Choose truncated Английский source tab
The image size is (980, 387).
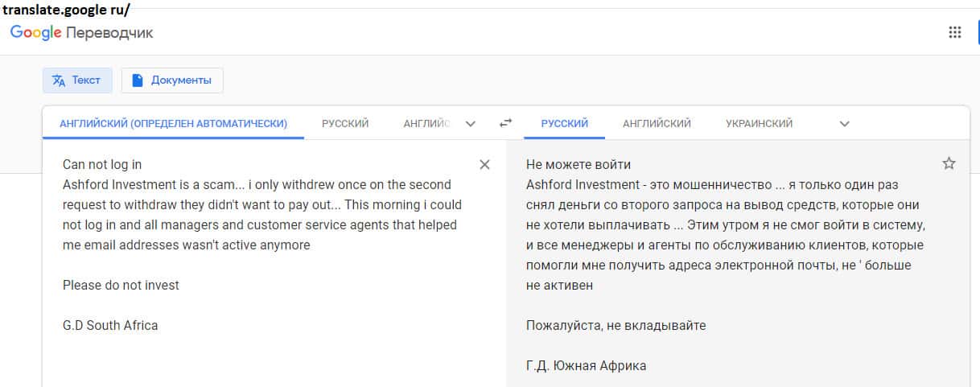pyautogui.click(x=426, y=123)
